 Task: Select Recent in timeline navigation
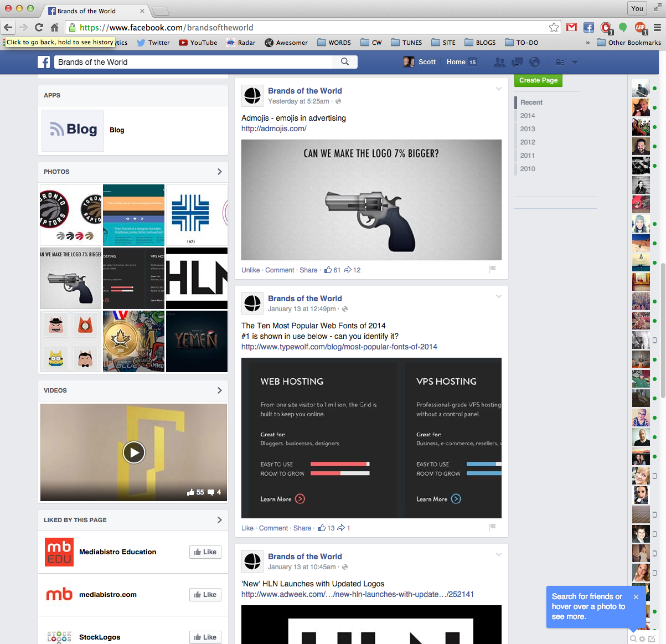531,102
